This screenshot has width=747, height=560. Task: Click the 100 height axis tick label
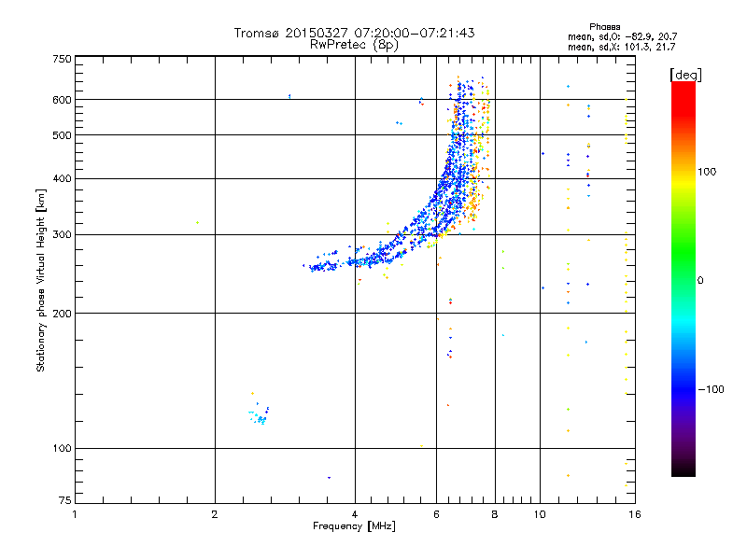tap(62, 449)
